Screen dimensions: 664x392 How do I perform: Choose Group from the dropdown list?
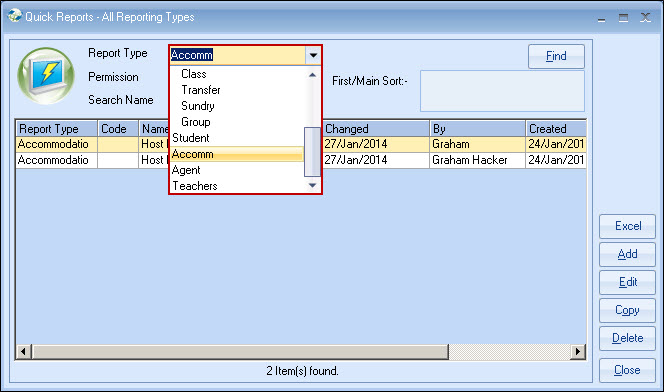pyautogui.click(x=196, y=122)
